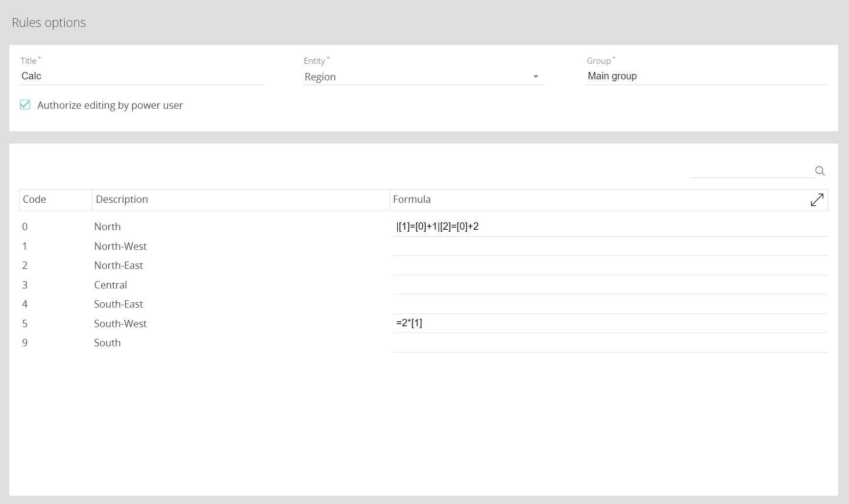Click the Central formula field
The width and height of the screenshot is (849, 504).
coord(610,285)
